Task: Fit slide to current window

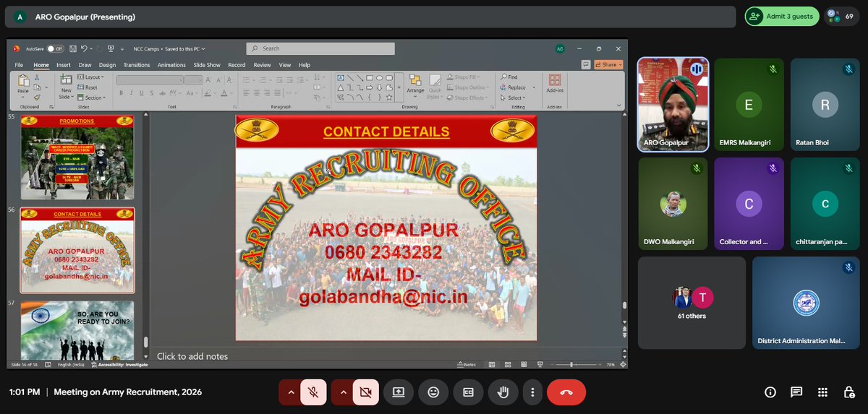Action: point(622,364)
